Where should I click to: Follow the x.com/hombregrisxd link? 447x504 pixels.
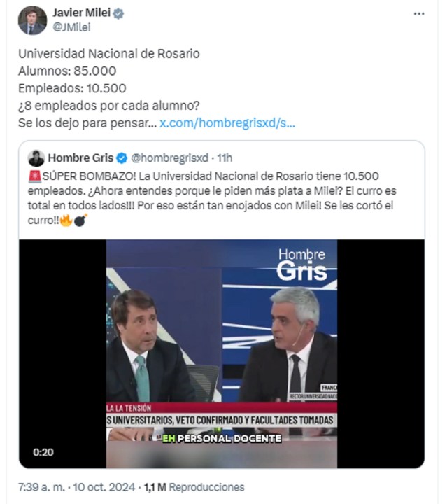click(227, 122)
